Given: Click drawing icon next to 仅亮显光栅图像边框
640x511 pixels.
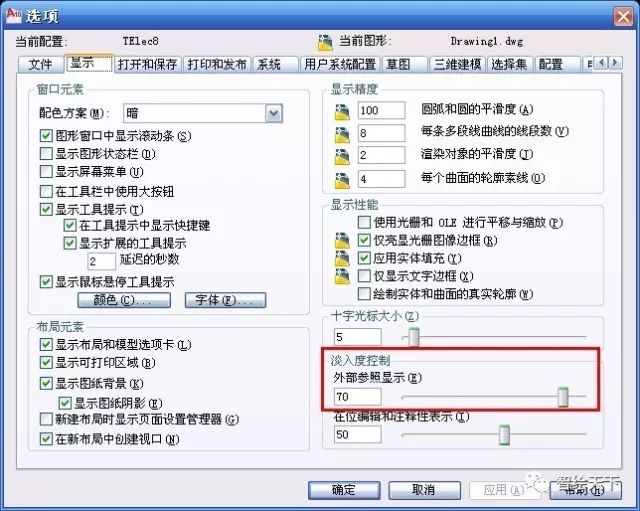Looking at the screenshot, I should (x=342, y=240).
